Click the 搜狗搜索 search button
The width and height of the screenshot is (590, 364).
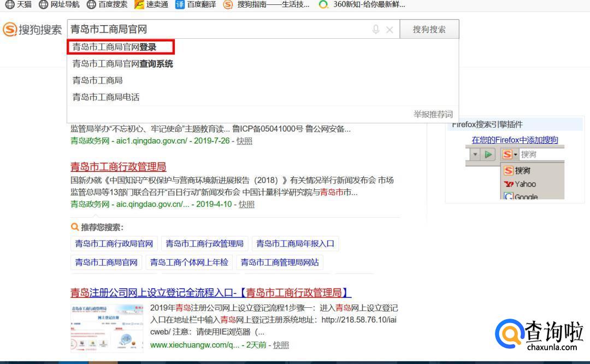429,29
